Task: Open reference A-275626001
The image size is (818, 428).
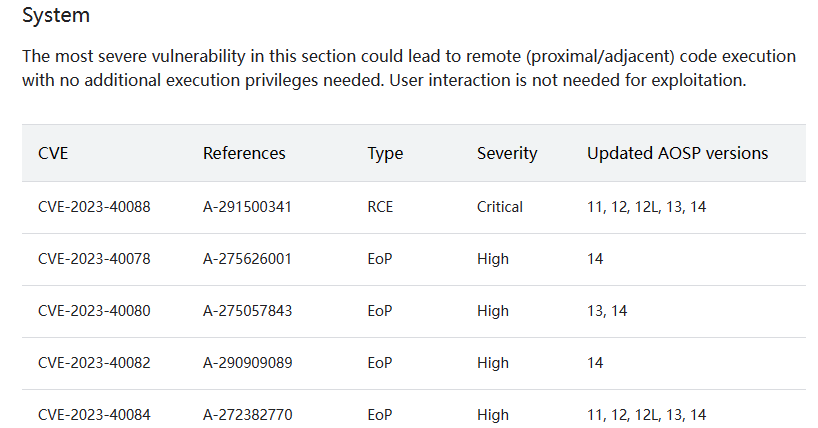Action: pyautogui.click(x=247, y=259)
